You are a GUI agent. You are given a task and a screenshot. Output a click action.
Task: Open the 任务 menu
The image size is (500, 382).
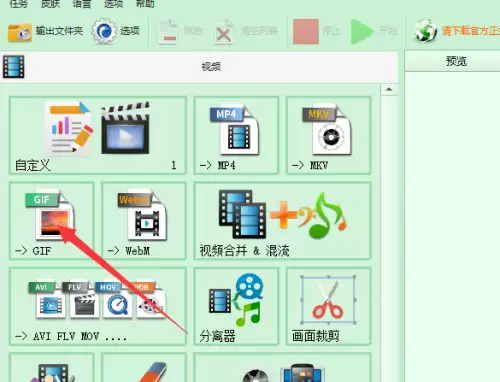click(19, 4)
